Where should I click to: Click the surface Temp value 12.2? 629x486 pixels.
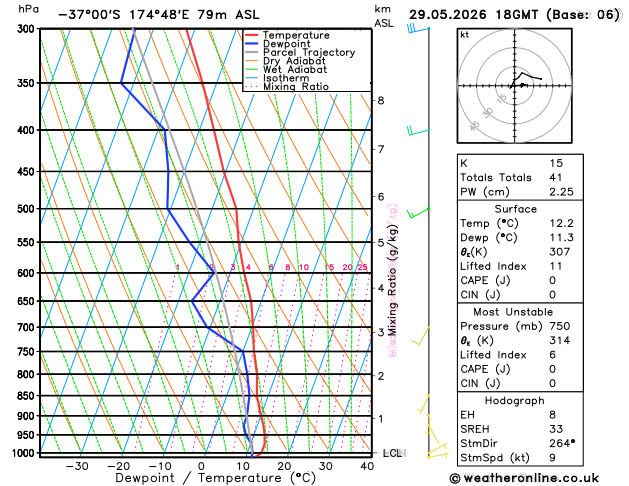pyautogui.click(x=561, y=223)
